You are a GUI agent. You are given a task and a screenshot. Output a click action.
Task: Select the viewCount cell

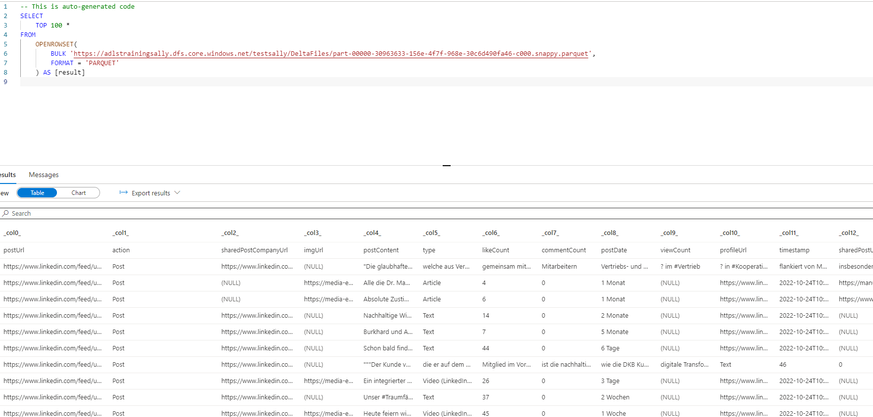[675, 251]
